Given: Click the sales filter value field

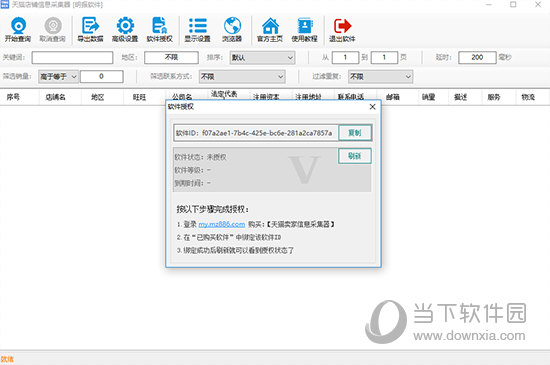Looking at the screenshot, I should (102, 76).
